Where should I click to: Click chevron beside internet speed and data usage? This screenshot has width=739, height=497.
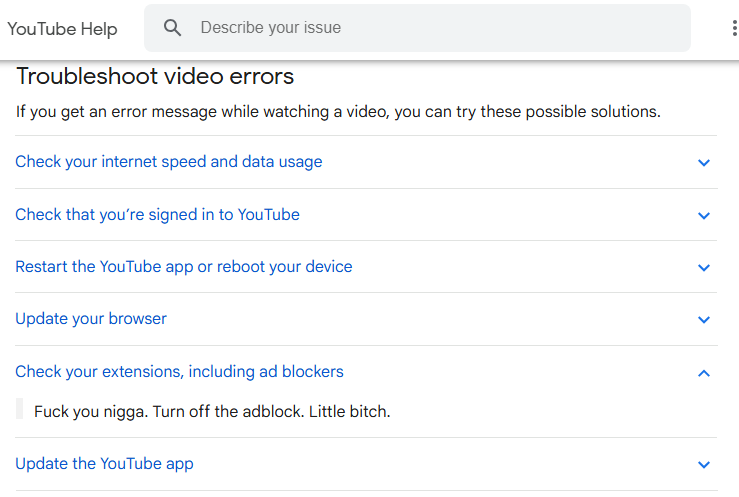pos(704,163)
